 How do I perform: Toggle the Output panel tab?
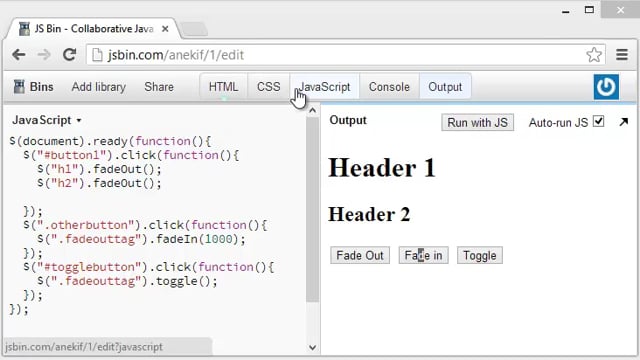coord(445,87)
